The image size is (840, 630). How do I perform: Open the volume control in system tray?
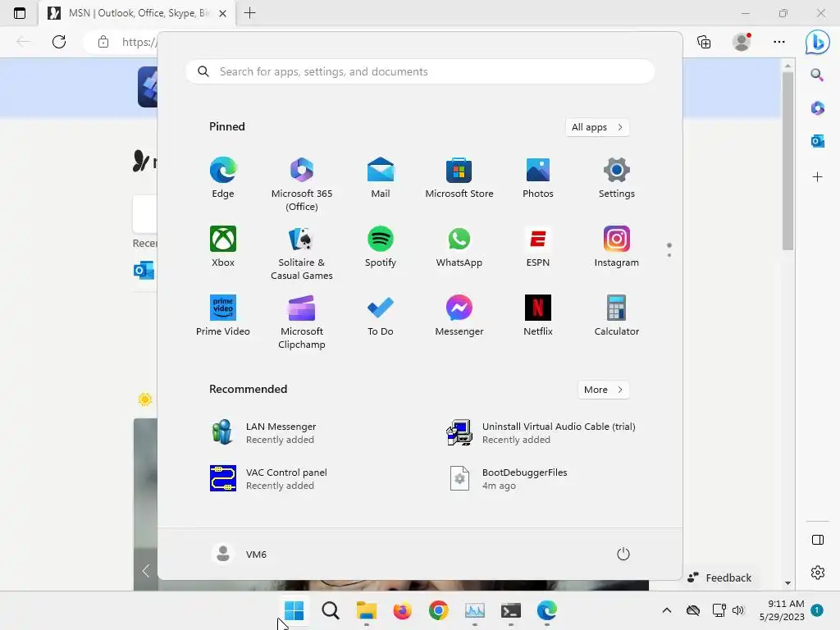point(738,610)
